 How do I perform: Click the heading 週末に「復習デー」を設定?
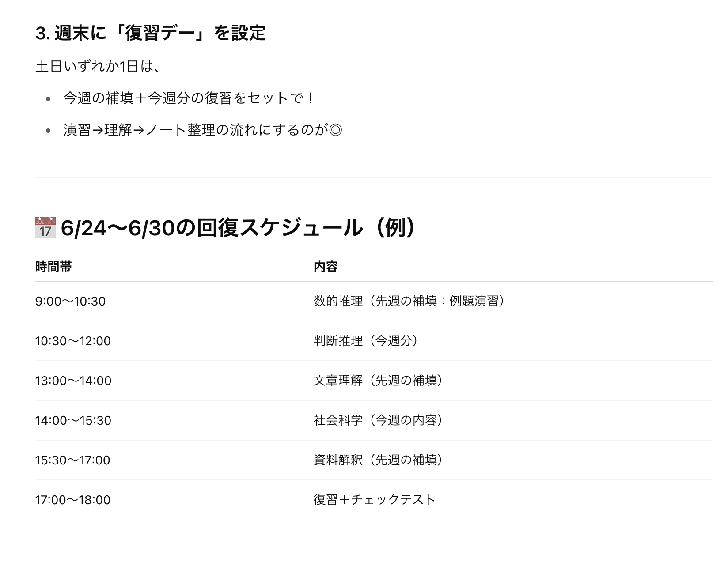click(150, 33)
